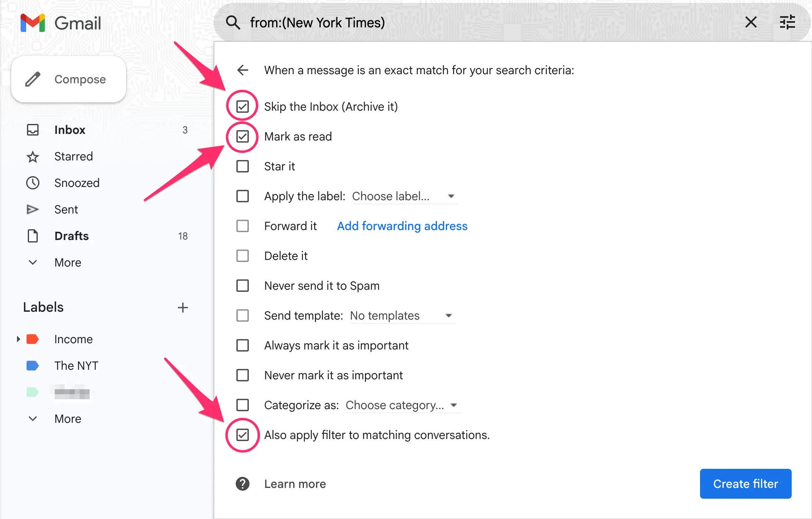
Task: Open The NYT label
Action: [76, 366]
